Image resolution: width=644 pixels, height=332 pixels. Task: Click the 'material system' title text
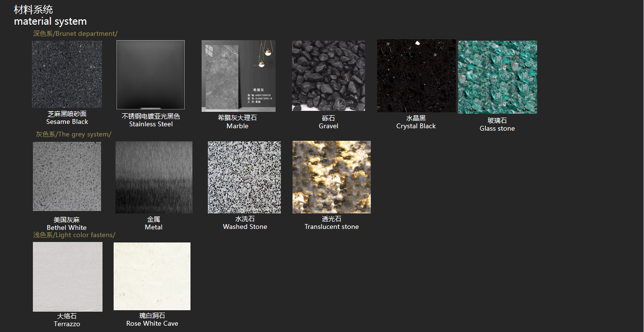click(50, 21)
